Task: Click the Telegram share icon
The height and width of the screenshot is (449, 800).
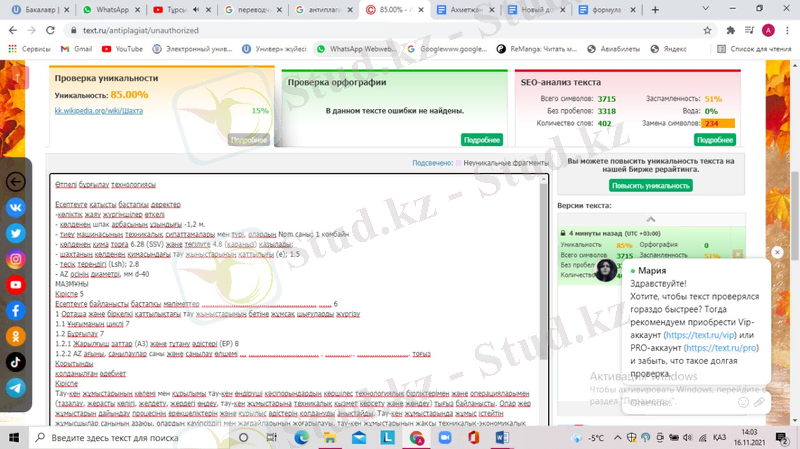Action: pyautogui.click(x=16, y=388)
